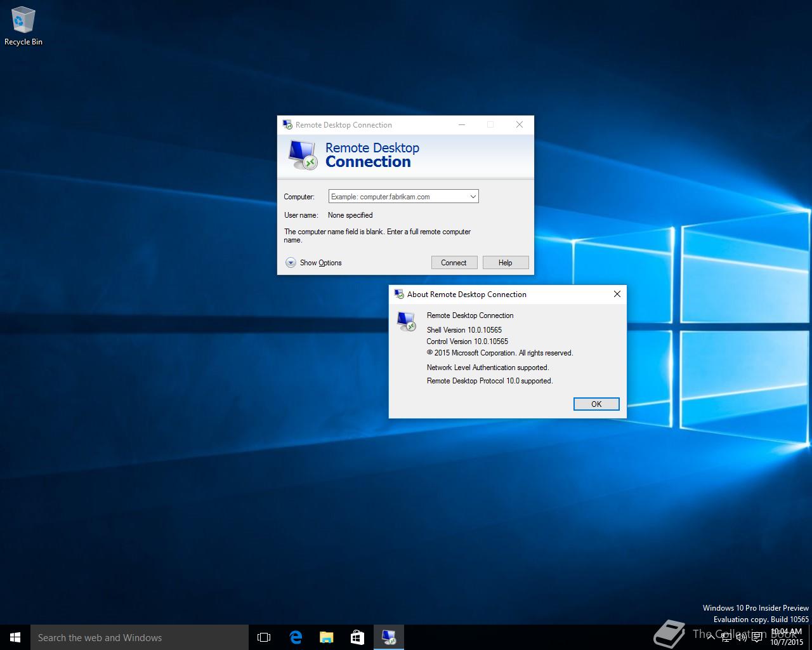Click OK in the About dialog
The height and width of the screenshot is (650, 812).
pyautogui.click(x=596, y=404)
